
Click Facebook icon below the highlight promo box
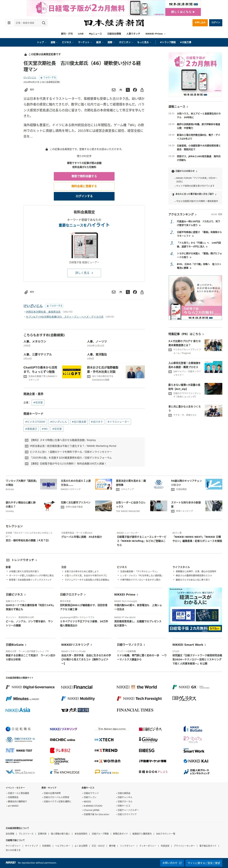(135, 292)
